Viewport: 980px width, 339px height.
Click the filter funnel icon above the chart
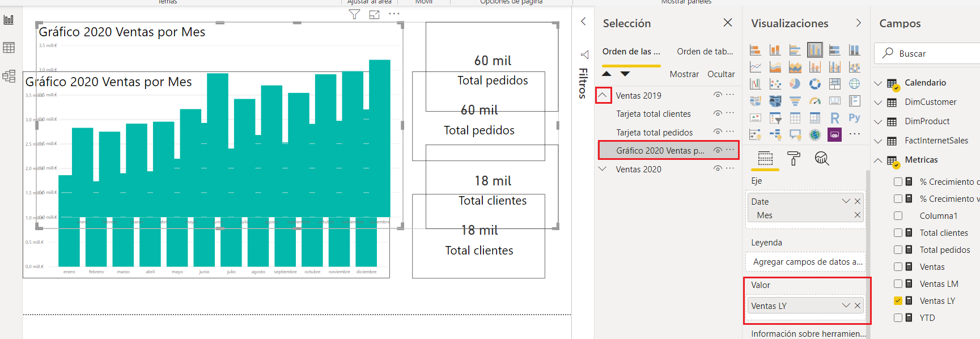[x=354, y=14]
